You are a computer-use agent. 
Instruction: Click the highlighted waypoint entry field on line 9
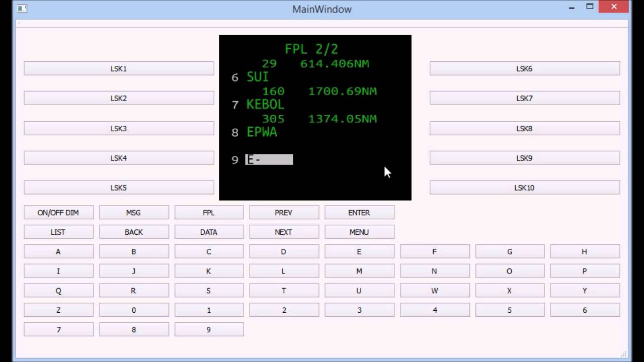(269, 160)
